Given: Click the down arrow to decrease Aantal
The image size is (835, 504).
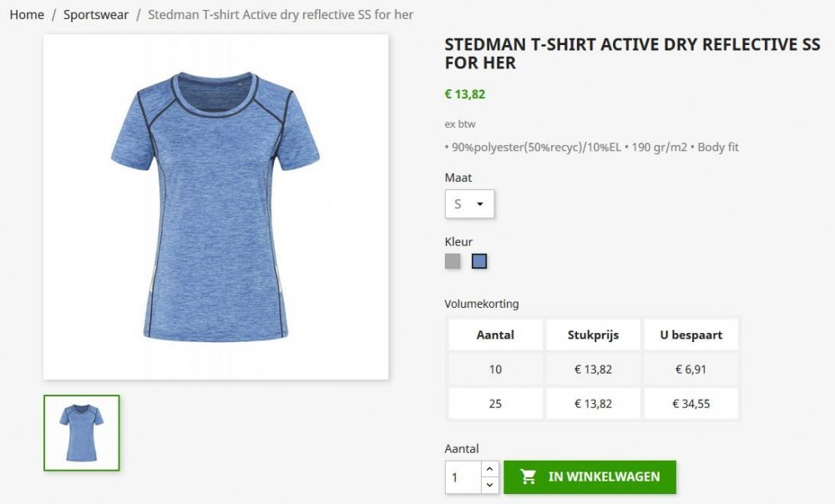Looking at the screenshot, I should pyautogui.click(x=489, y=484).
